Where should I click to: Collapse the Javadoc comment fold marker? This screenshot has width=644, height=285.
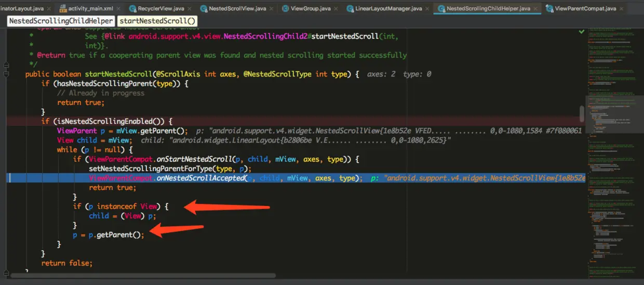pyautogui.click(x=6, y=64)
